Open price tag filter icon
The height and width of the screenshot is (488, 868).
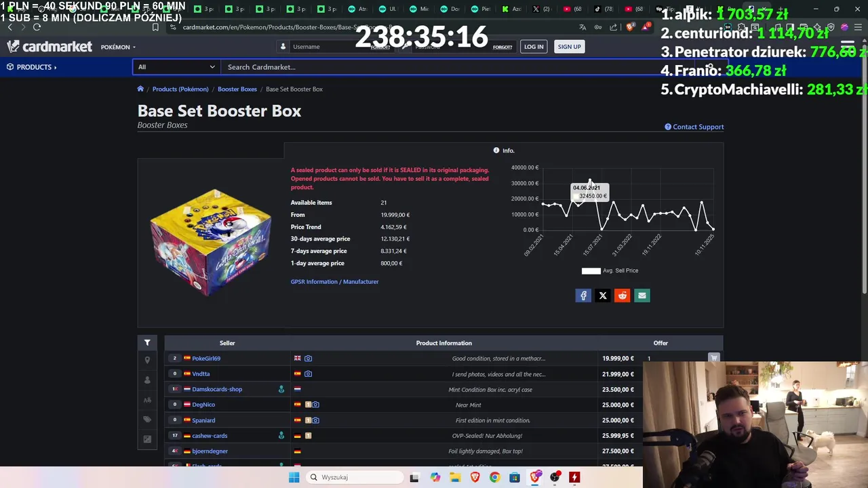click(x=147, y=420)
